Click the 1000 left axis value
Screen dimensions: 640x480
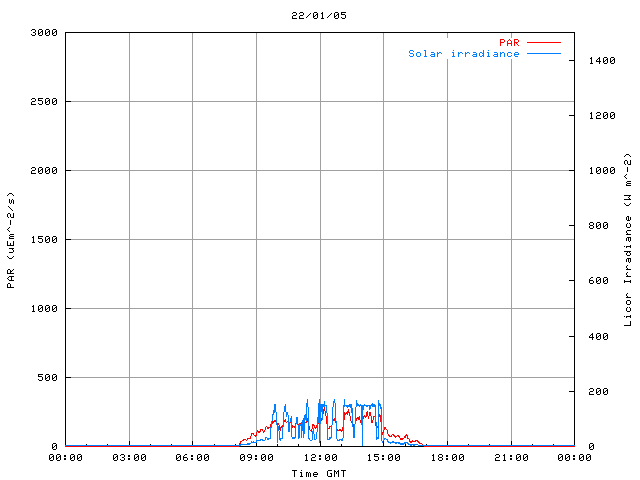44,309
